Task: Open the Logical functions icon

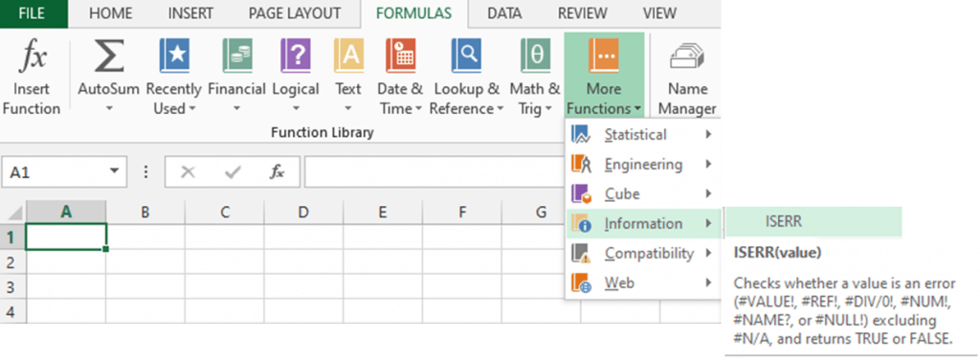Action: click(x=296, y=56)
